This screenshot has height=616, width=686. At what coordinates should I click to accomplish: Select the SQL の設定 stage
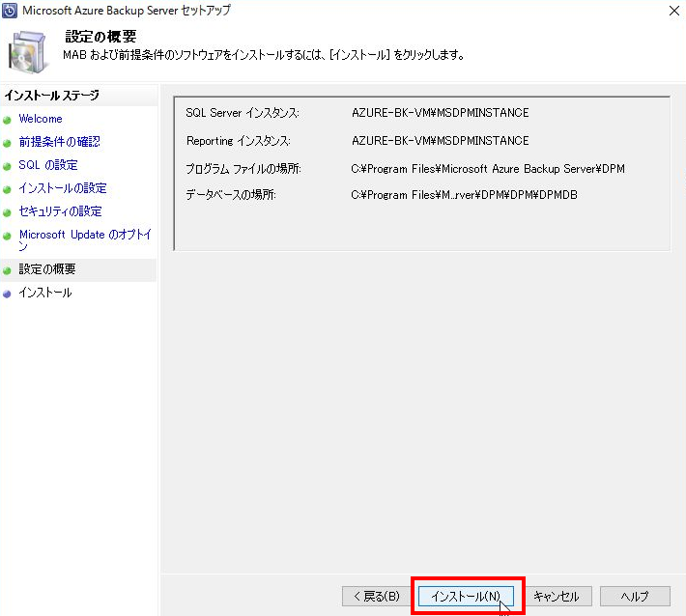48,165
